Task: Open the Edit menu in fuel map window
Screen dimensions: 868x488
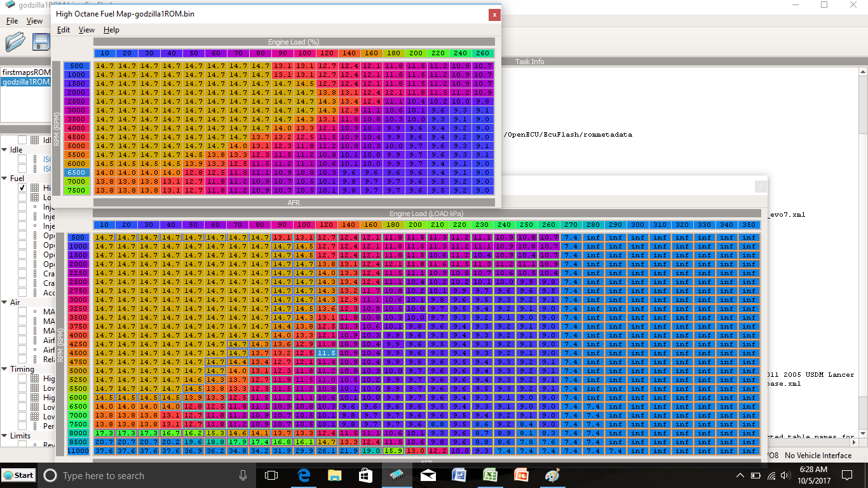Action: pyautogui.click(x=64, y=30)
